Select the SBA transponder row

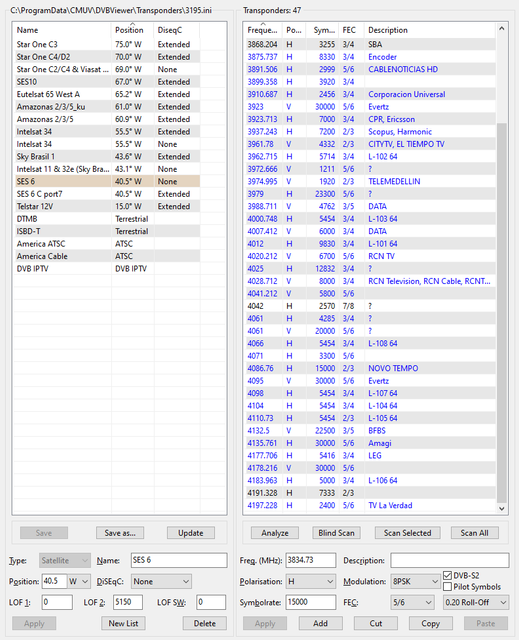pos(370,44)
